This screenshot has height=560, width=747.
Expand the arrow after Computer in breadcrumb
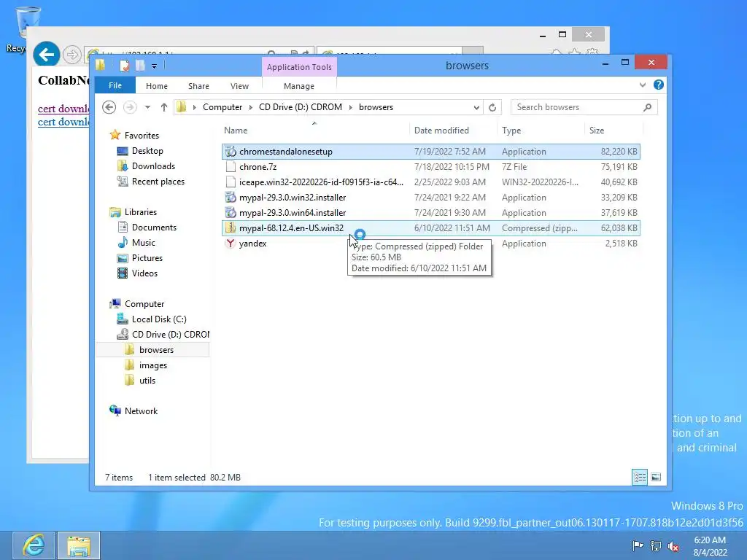pyautogui.click(x=251, y=107)
